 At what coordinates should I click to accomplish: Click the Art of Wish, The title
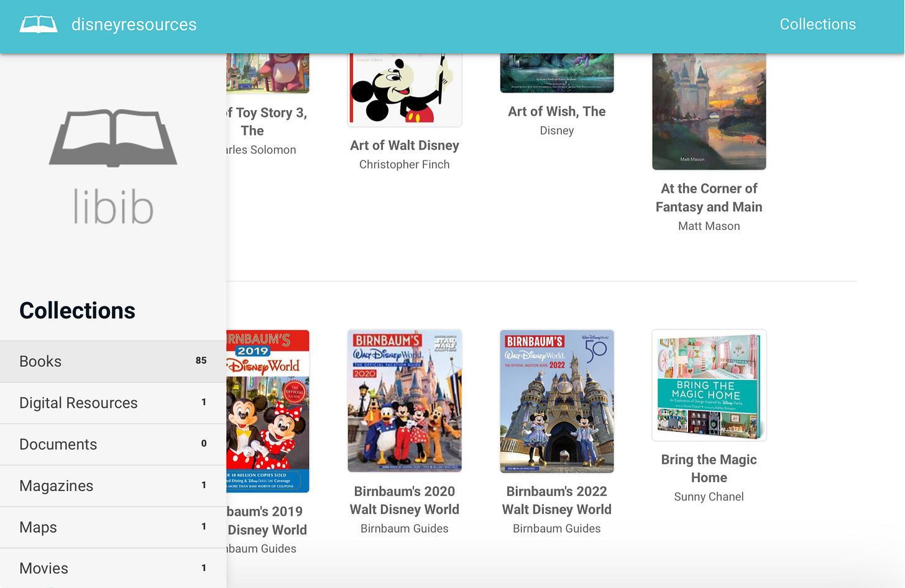[x=557, y=111]
